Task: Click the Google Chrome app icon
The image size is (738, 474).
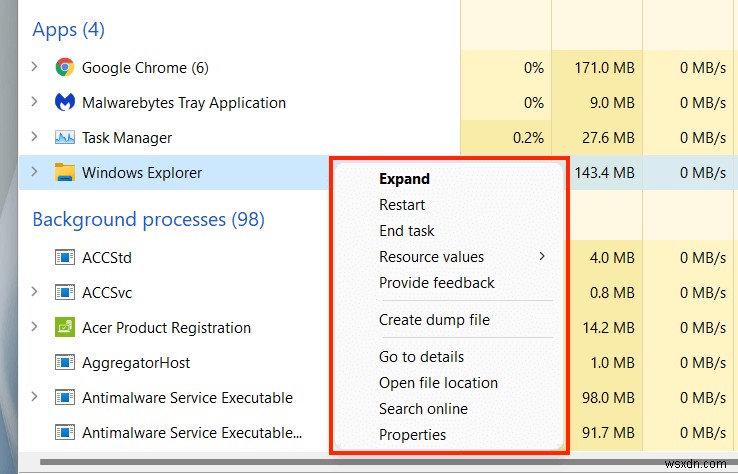Action: tap(64, 67)
